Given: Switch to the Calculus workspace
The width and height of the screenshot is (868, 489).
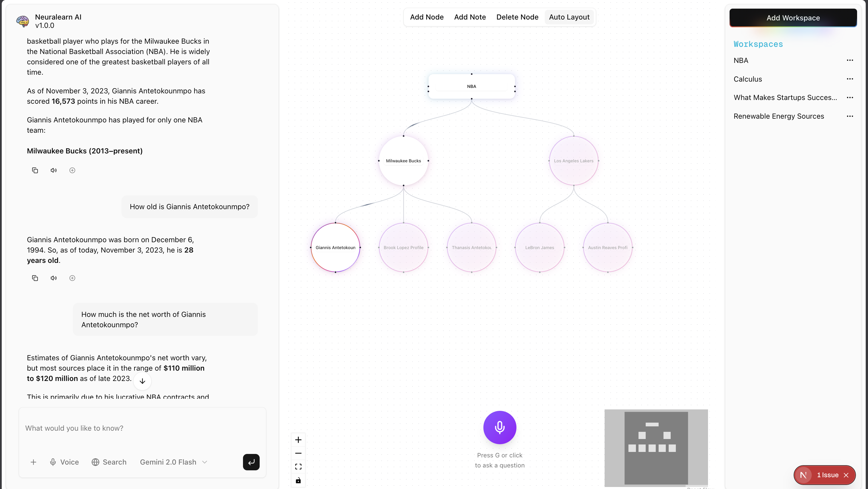Looking at the screenshot, I should [747, 79].
